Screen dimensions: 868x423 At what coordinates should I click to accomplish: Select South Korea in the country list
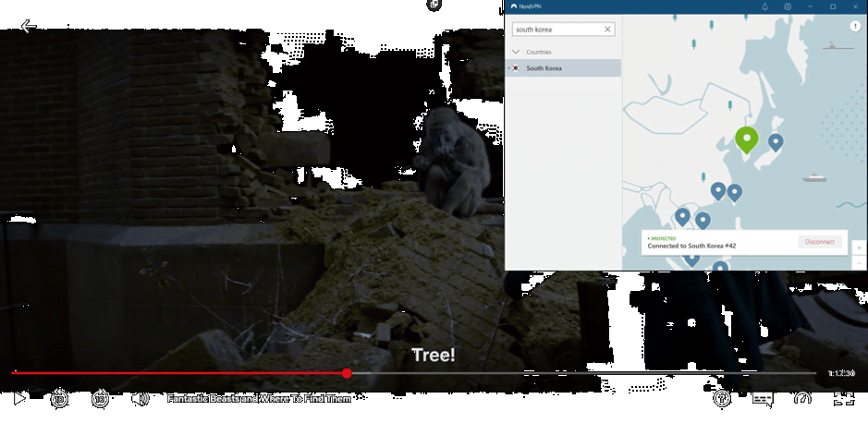[563, 68]
